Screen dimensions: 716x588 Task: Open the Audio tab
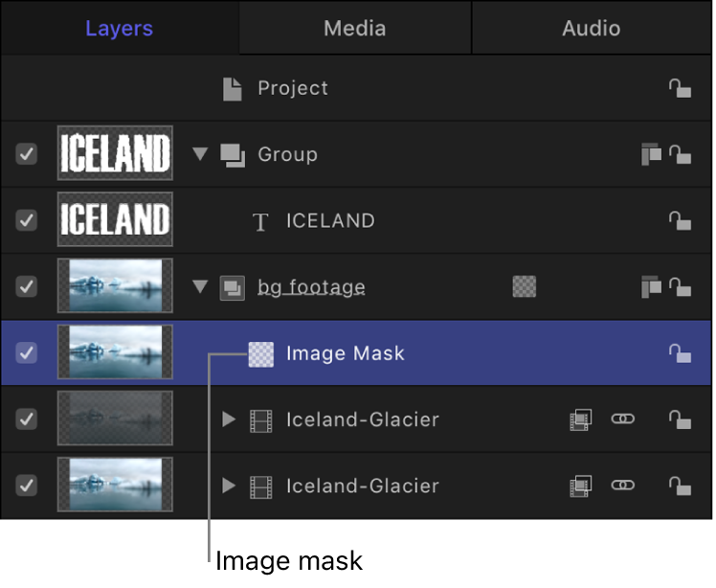(591, 28)
